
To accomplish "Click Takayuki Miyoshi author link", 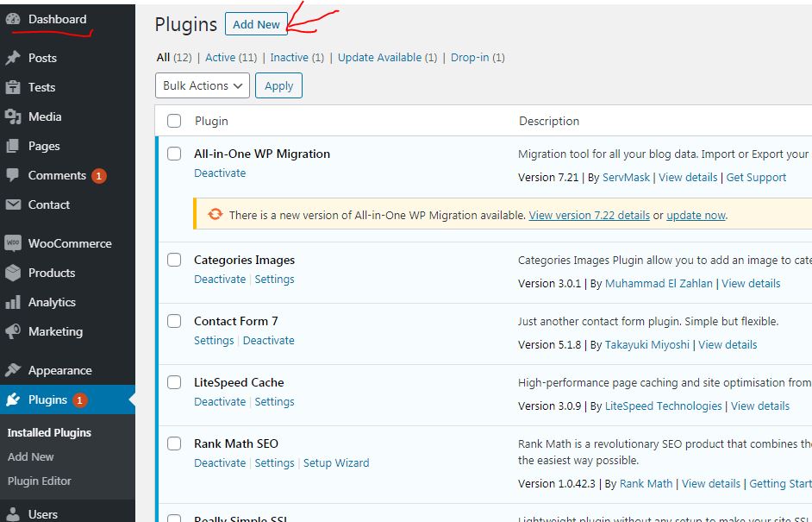I will pos(647,345).
